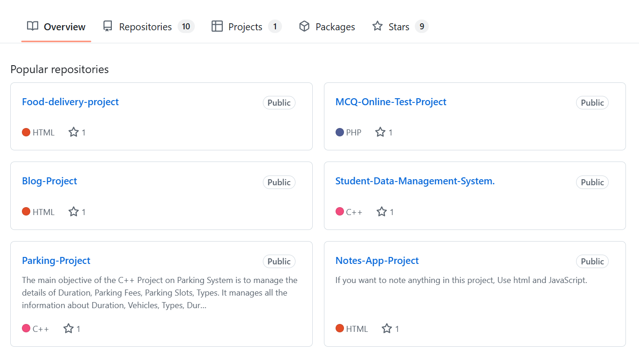This screenshot has height=364, width=639.
Task: Open the MCQ-Online-Test-Project repository
Action: click(391, 102)
